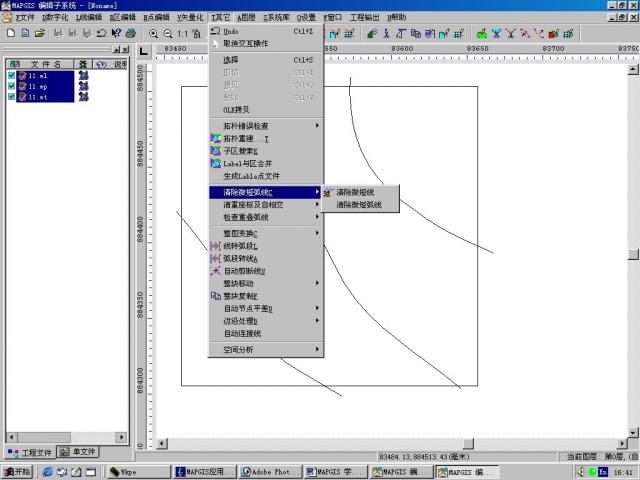Click the 1:1 scale toolbar button
Viewport: 640px width, 480px height.
pos(183,33)
